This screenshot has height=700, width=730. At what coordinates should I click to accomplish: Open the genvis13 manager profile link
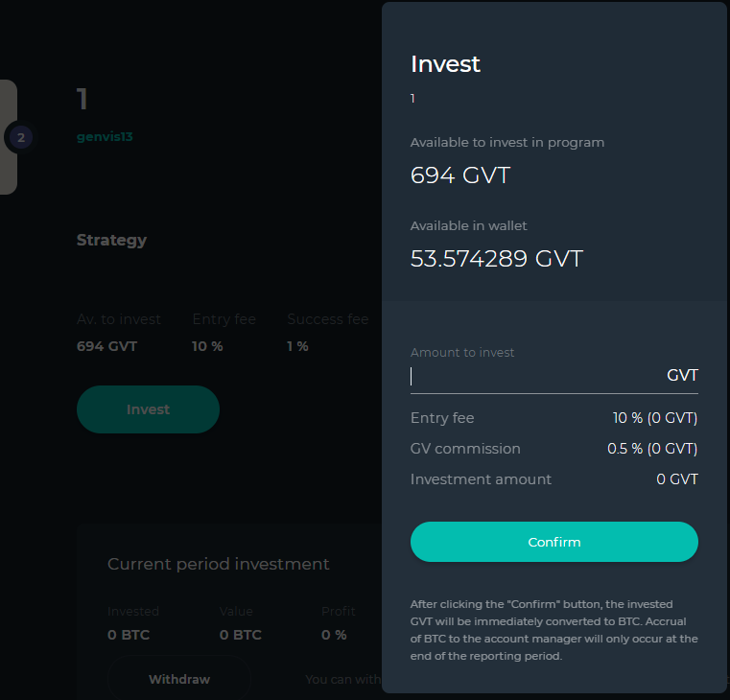105,137
